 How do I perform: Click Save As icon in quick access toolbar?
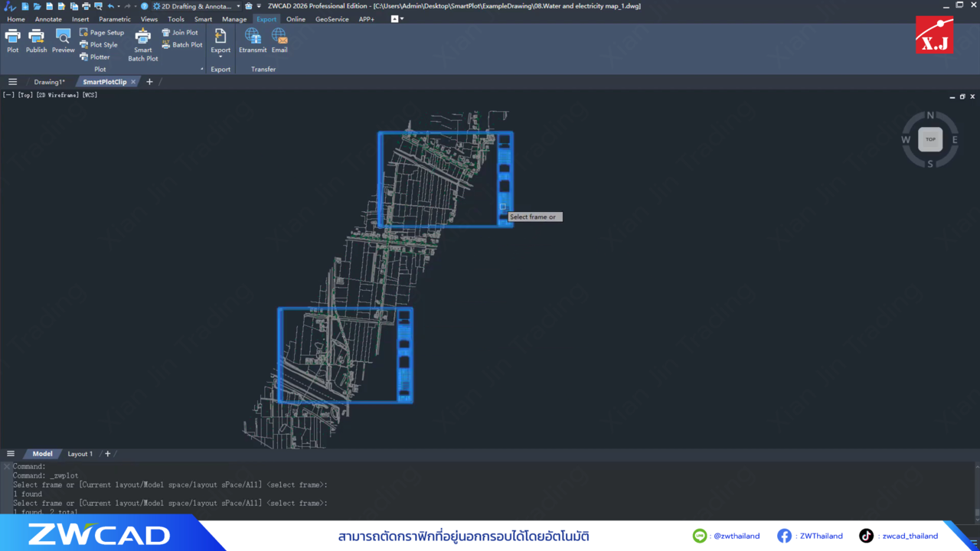pos(61,6)
